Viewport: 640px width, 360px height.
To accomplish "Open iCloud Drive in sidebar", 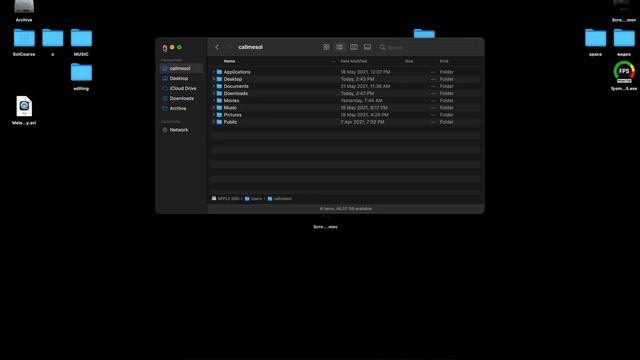I will click(181, 88).
